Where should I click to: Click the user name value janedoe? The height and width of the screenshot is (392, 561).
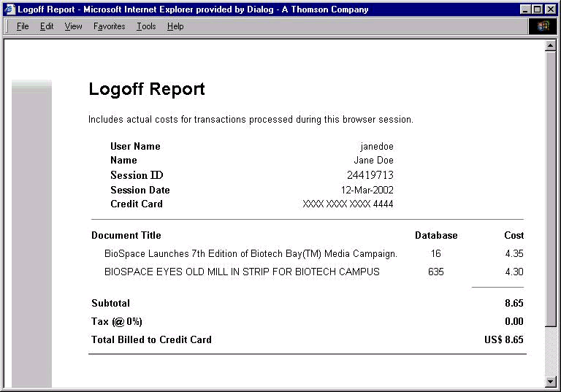tap(377, 146)
